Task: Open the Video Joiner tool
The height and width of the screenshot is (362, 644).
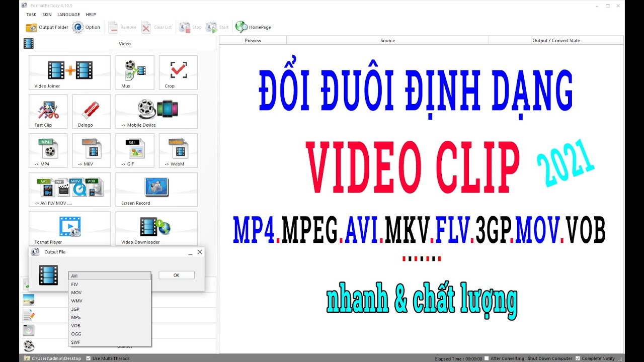Action: (x=70, y=72)
